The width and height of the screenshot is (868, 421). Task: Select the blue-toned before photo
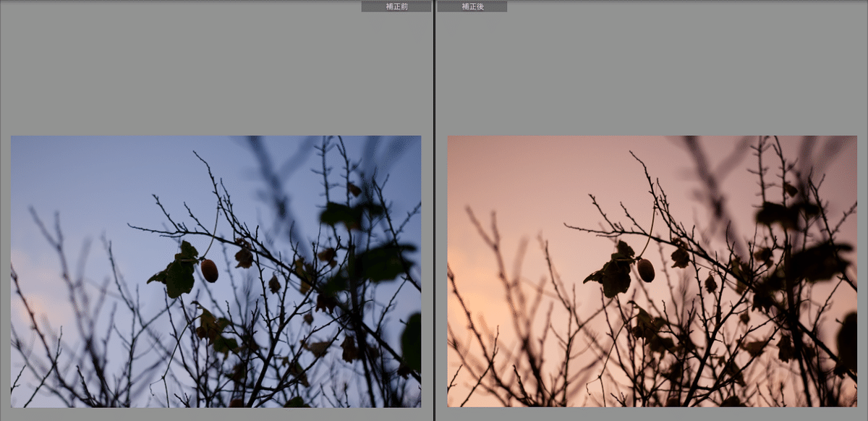(216, 271)
